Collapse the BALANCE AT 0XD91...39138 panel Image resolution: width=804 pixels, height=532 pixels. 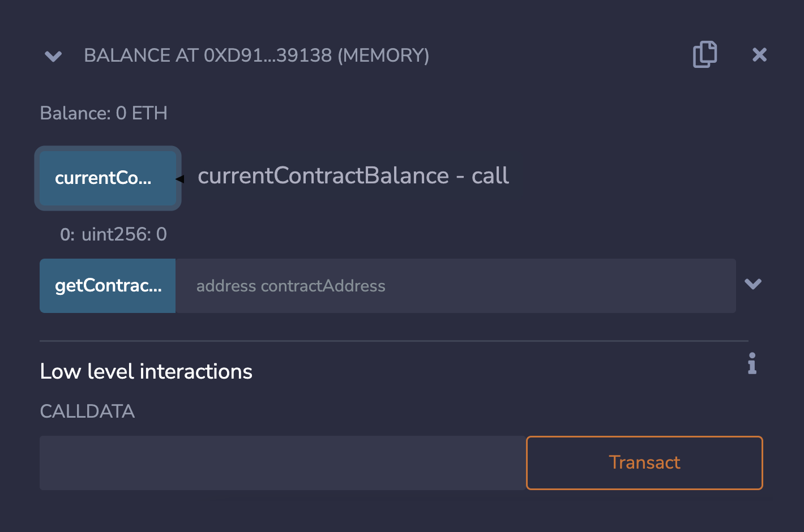[x=53, y=56]
